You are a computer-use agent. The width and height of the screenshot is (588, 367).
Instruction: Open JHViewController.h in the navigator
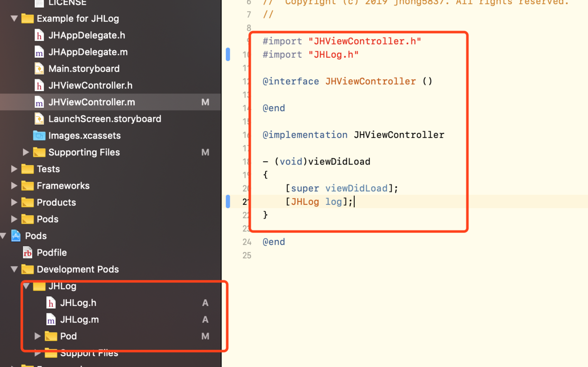coord(91,85)
